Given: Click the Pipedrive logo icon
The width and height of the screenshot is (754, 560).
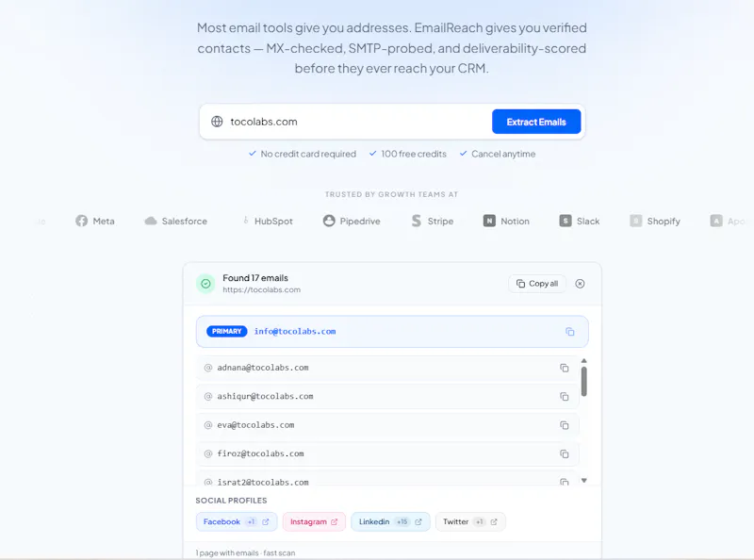Looking at the screenshot, I should (x=329, y=221).
